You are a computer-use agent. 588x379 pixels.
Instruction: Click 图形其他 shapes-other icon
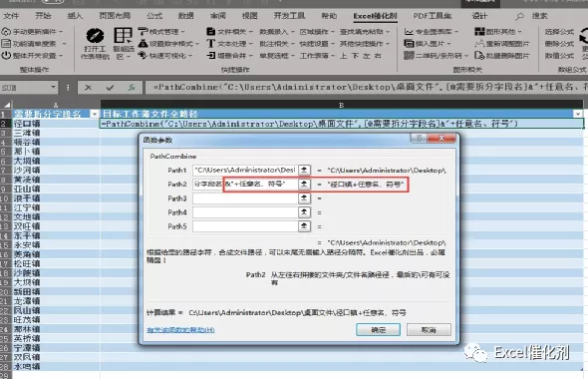coord(479,32)
